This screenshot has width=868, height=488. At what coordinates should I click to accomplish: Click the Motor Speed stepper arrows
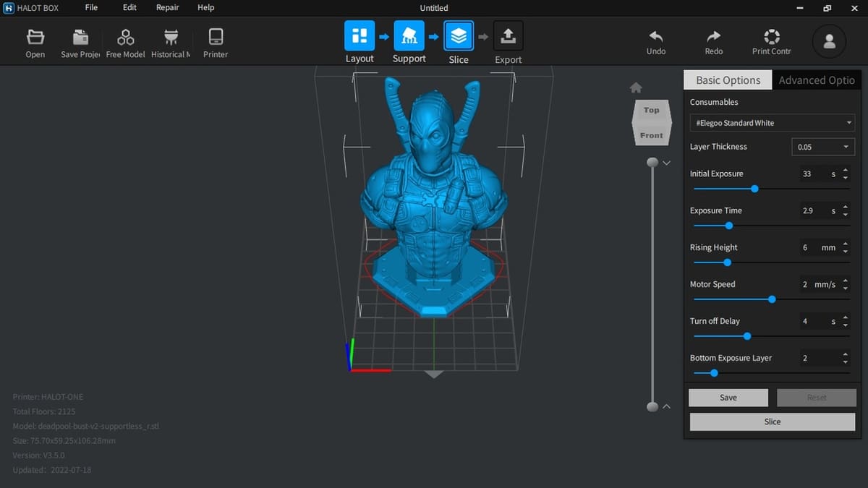[846, 284]
